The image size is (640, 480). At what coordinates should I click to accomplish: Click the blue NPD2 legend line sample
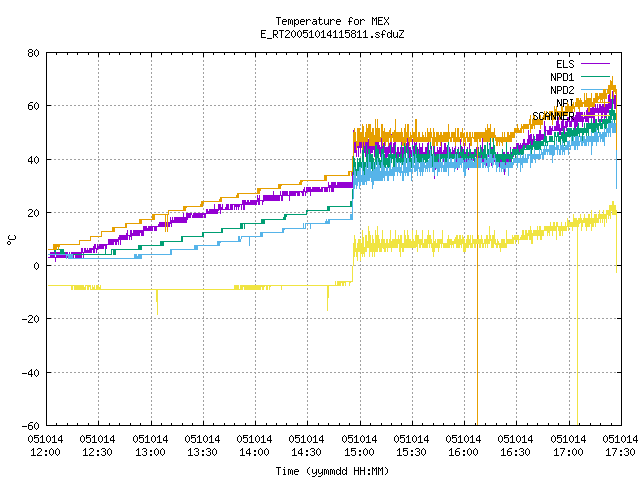[x=596, y=89]
